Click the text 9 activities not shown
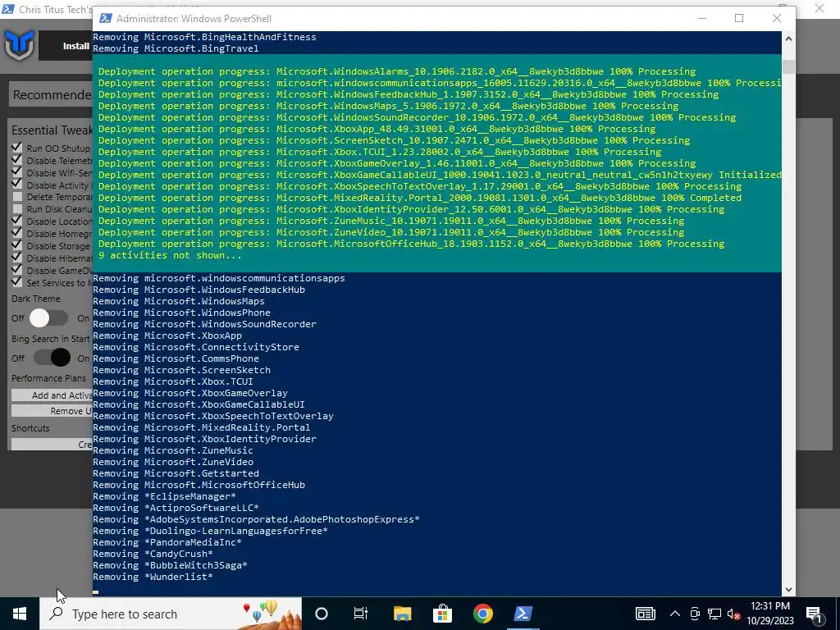This screenshot has height=630, width=840. (170, 255)
